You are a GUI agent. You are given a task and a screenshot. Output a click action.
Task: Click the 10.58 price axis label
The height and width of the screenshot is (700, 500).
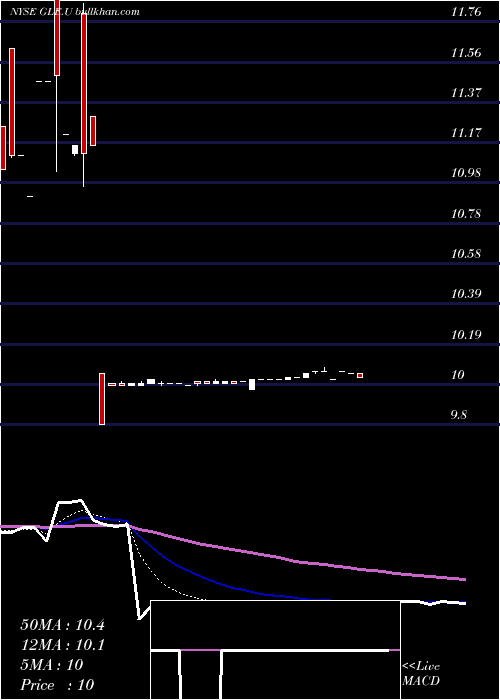(466, 254)
